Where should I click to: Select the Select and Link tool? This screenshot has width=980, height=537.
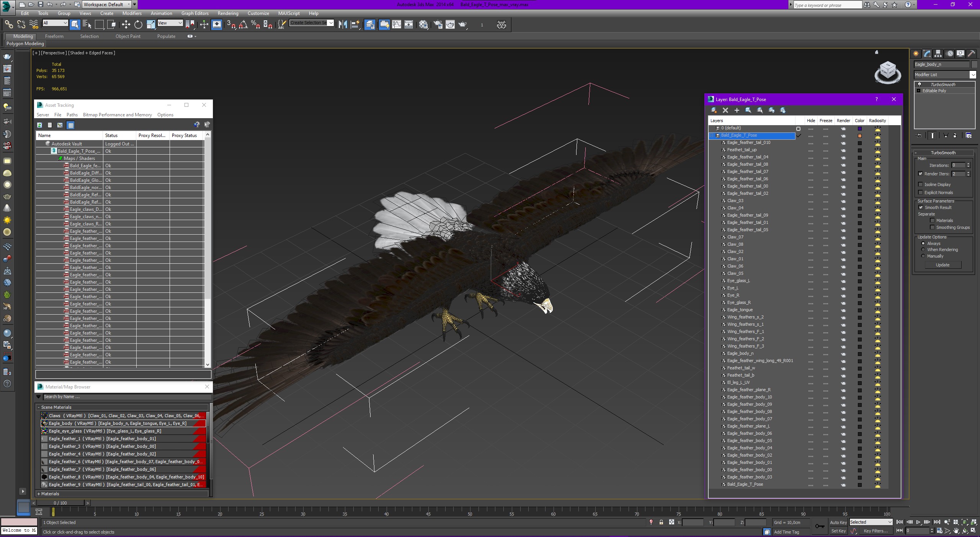click(8, 24)
